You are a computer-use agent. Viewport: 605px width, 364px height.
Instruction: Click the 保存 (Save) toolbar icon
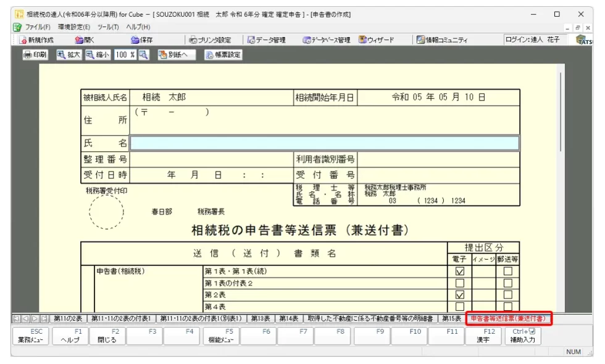(x=141, y=40)
